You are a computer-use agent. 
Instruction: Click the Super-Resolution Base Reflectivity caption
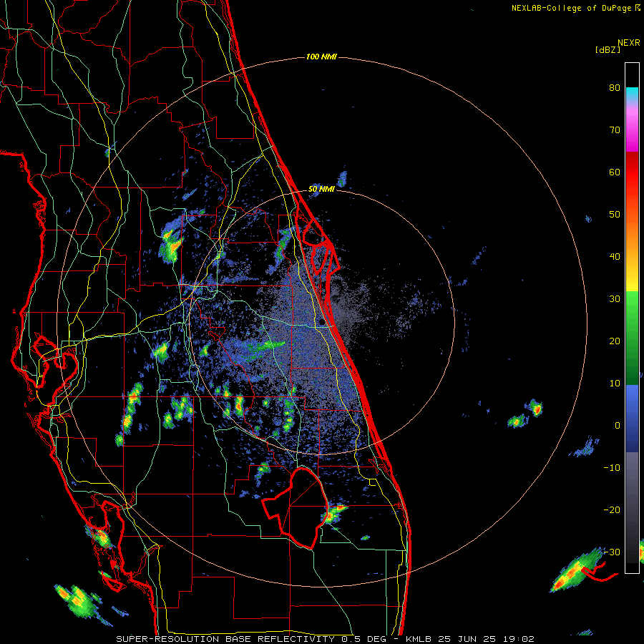click(x=326, y=639)
